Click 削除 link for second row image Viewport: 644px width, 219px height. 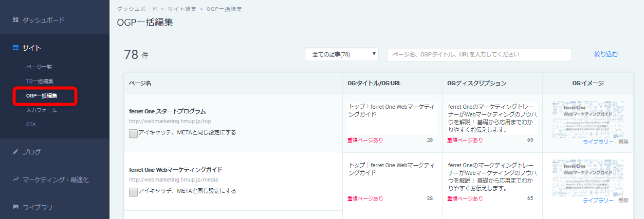(x=623, y=200)
